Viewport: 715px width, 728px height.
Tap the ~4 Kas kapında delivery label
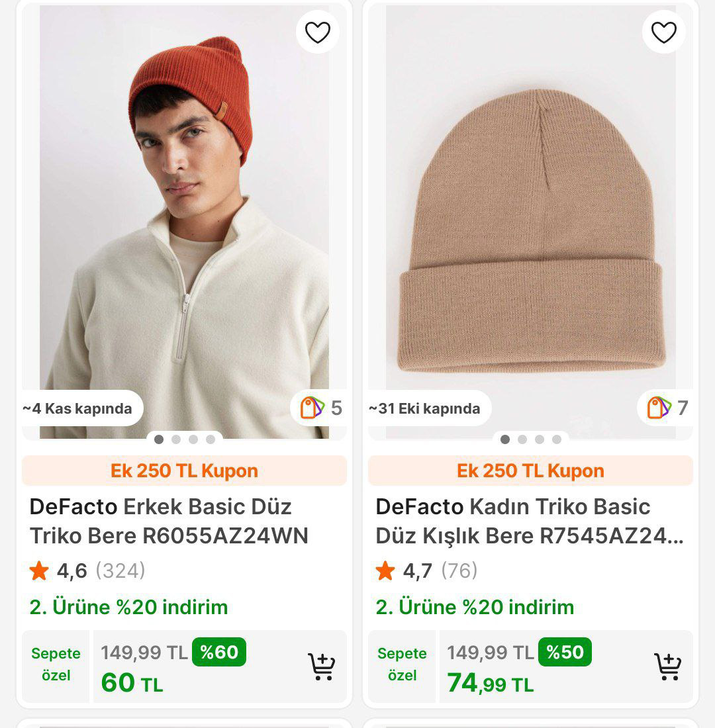[78, 408]
